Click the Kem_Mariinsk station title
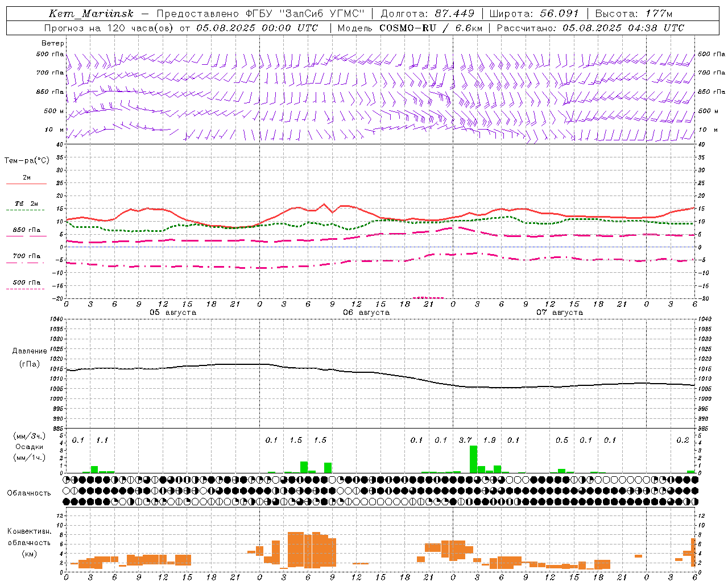Viewport: 728px width, 582px height. pyautogui.click(x=91, y=14)
